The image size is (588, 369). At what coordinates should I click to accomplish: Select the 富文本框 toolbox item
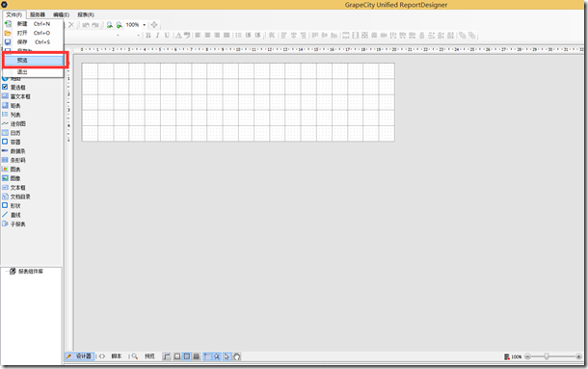point(16,96)
